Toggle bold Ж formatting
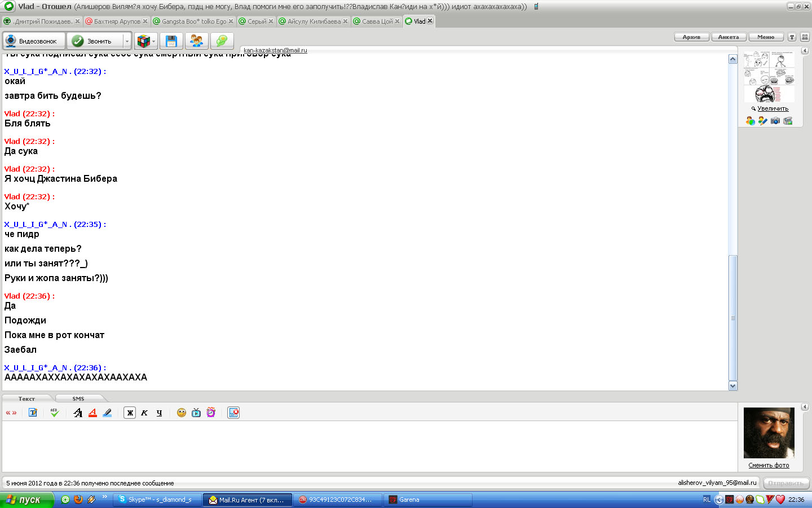Viewport: 812px width, 508px height. (x=130, y=413)
